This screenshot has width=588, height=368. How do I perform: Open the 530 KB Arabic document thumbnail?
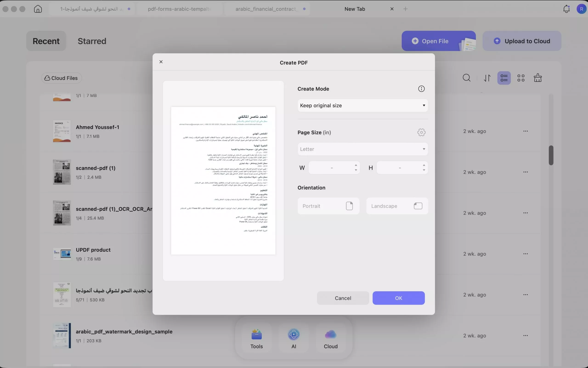(x=62, y=295)
